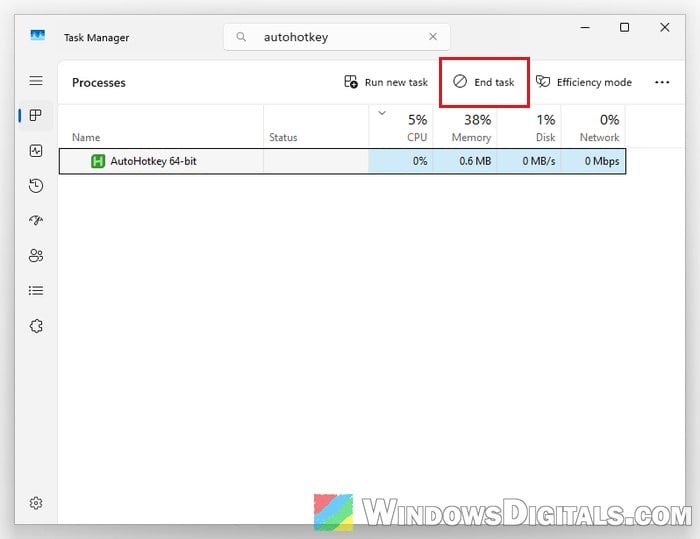Select the AutoHotkey 64-bit process row
700x539 pixels.
pyautogui.click(x=342, y=161)
